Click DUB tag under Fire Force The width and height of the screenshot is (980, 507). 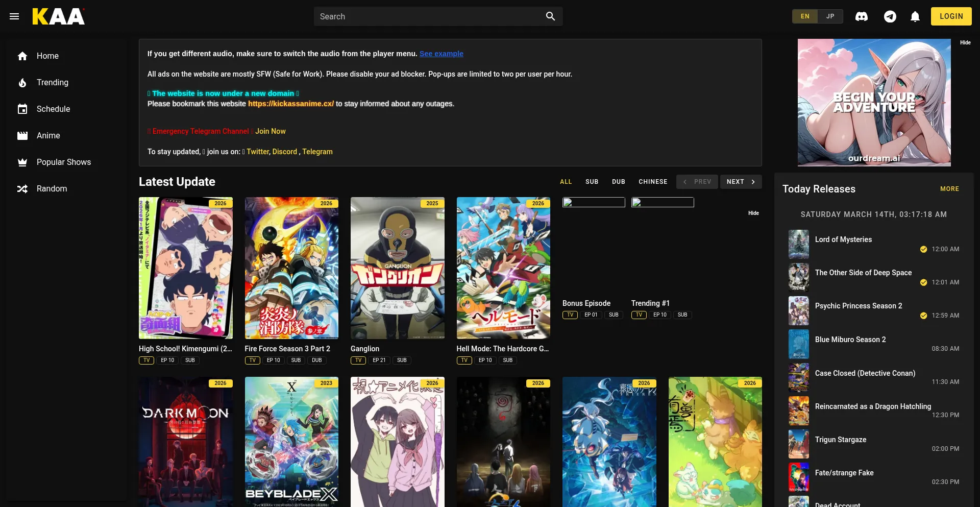(317, 360)
